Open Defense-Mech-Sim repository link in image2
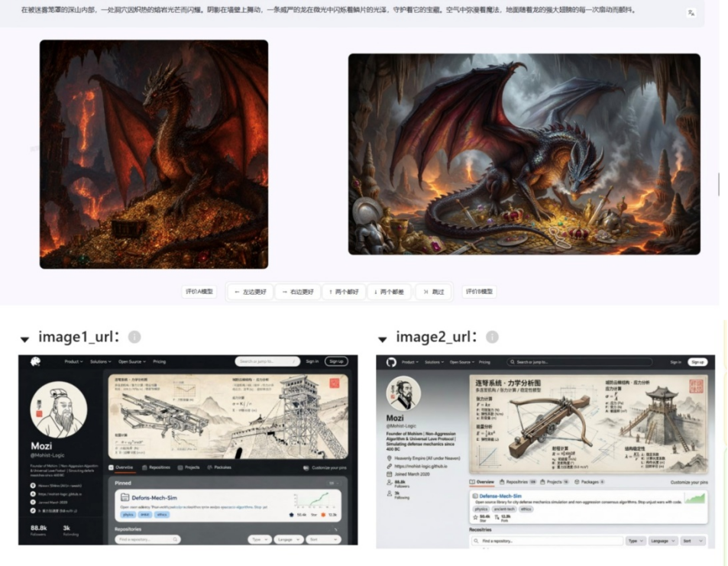 (500, 496)
